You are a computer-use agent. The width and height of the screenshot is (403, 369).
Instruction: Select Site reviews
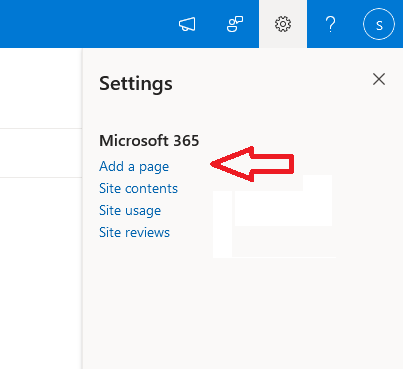pyautogui.click(x=134, y=232)
